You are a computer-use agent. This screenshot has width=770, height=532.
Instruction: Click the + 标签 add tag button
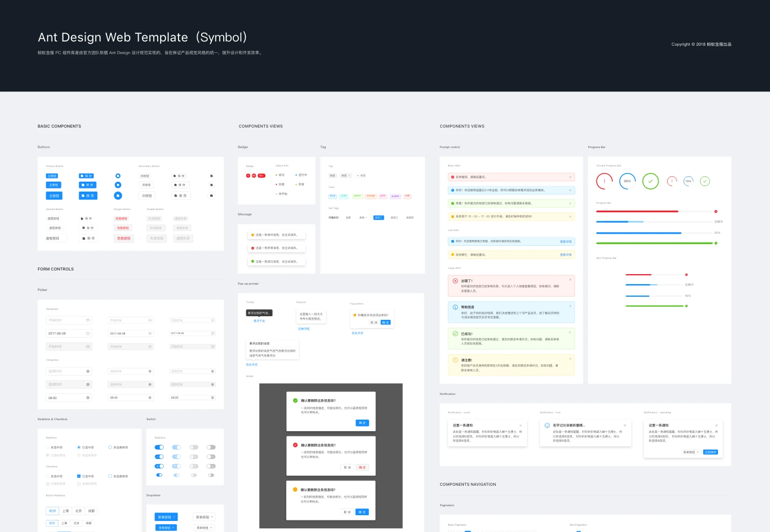(x=361, y=175)
